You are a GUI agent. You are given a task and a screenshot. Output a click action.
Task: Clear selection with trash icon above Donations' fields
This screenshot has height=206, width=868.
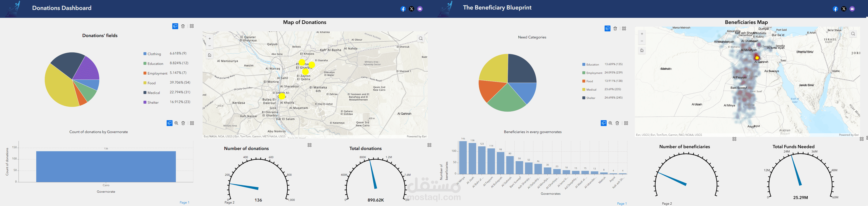coord(183,26)
